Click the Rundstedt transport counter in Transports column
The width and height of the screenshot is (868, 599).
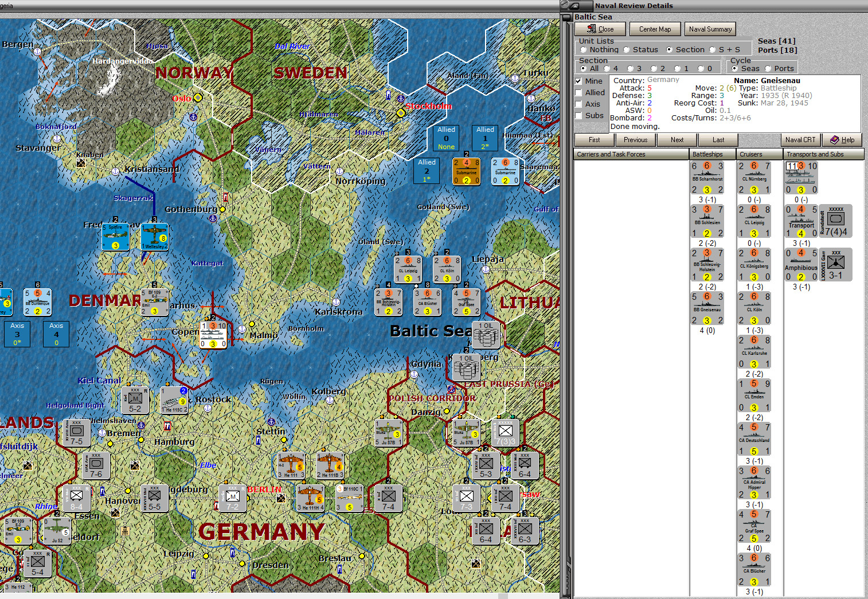point(835,221)
